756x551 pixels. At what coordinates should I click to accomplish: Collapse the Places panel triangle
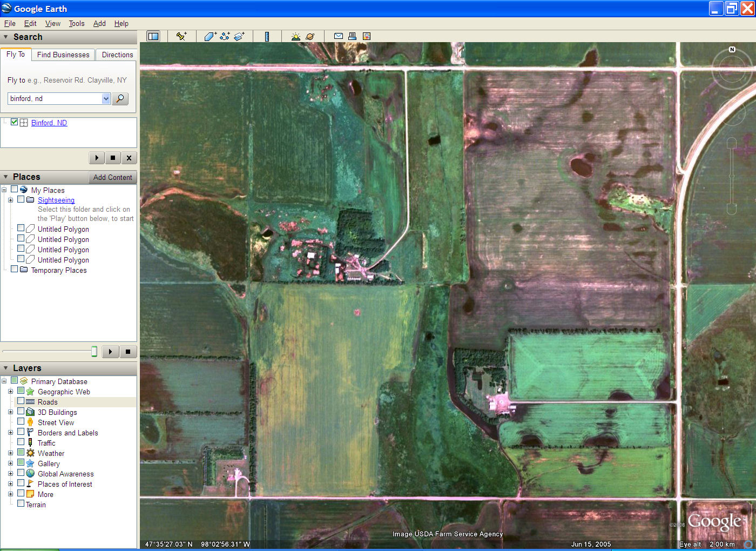(x=6, y=177)
